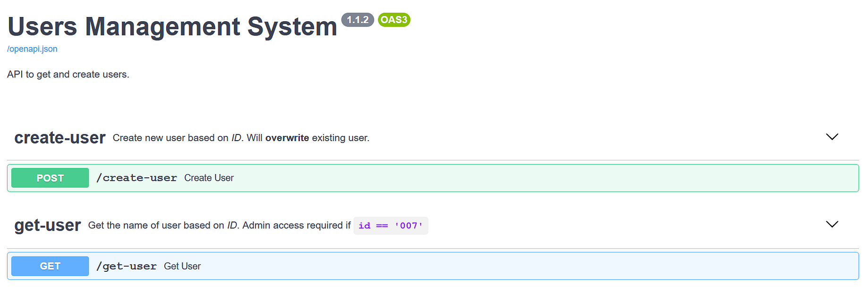The width and height of the screenshot is (868, 293).
Task: Select the create-user tag heading
Action: pos(60,138)
